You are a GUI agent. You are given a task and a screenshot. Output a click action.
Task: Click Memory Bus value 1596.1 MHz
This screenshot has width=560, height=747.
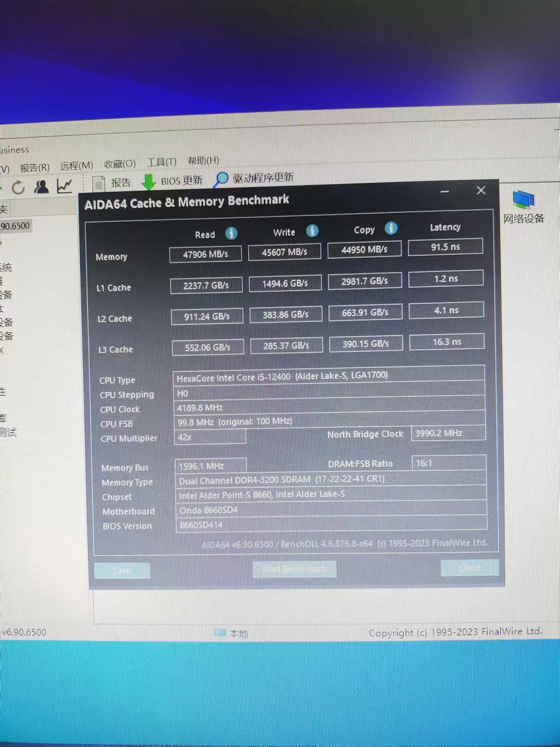click(x=211, y=466)
